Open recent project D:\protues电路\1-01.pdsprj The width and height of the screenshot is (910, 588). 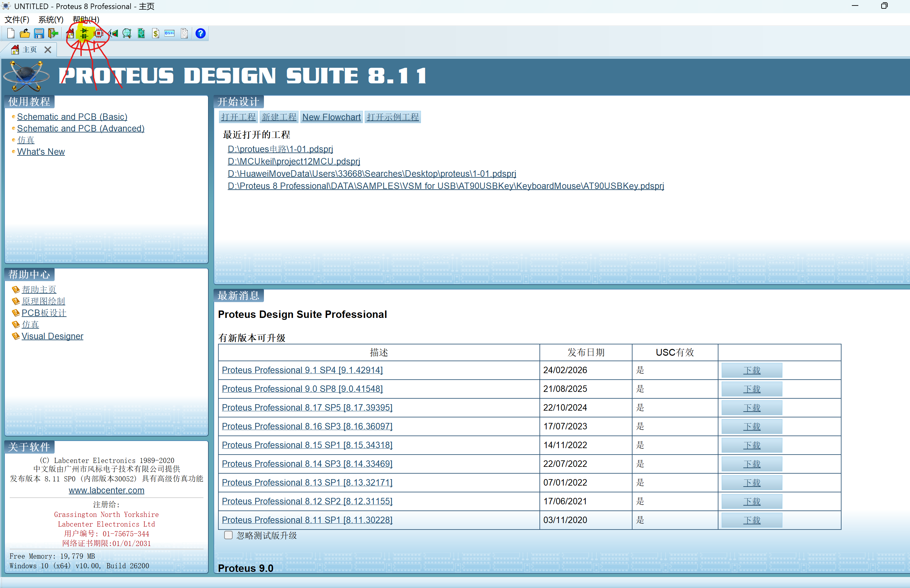280,149
